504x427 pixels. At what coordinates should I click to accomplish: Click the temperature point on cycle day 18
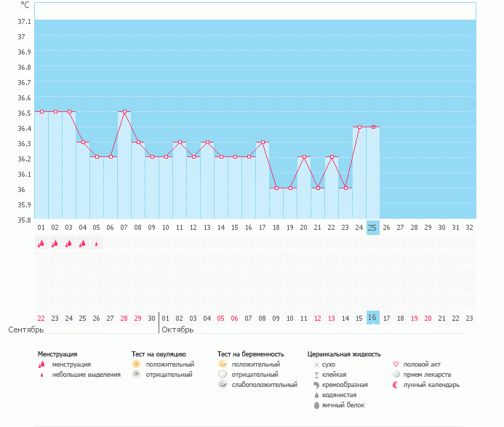[x=276, y=188]
